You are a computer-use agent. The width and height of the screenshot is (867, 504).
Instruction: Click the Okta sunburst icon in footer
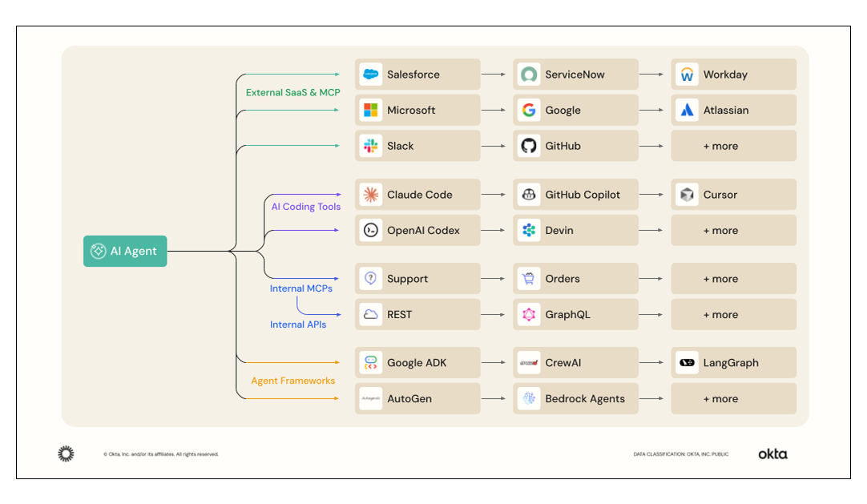66,454
